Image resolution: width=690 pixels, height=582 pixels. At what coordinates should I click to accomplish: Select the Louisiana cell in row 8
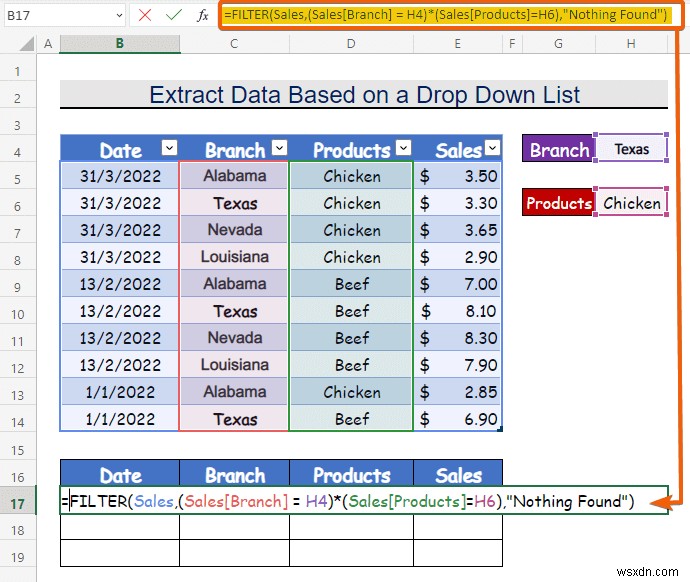click(234, 257)
